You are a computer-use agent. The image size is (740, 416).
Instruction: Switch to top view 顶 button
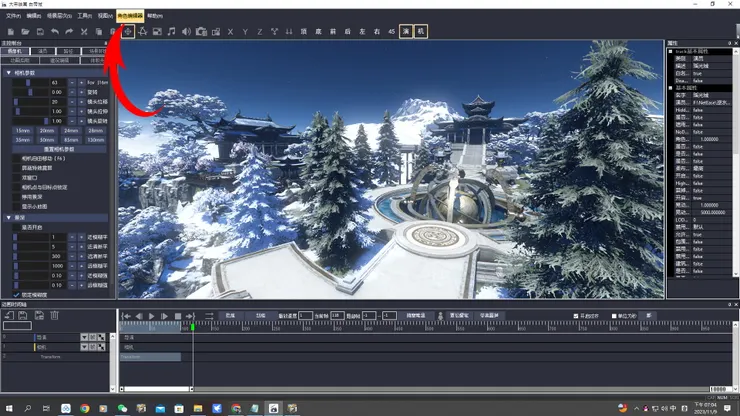pos(303,32)
